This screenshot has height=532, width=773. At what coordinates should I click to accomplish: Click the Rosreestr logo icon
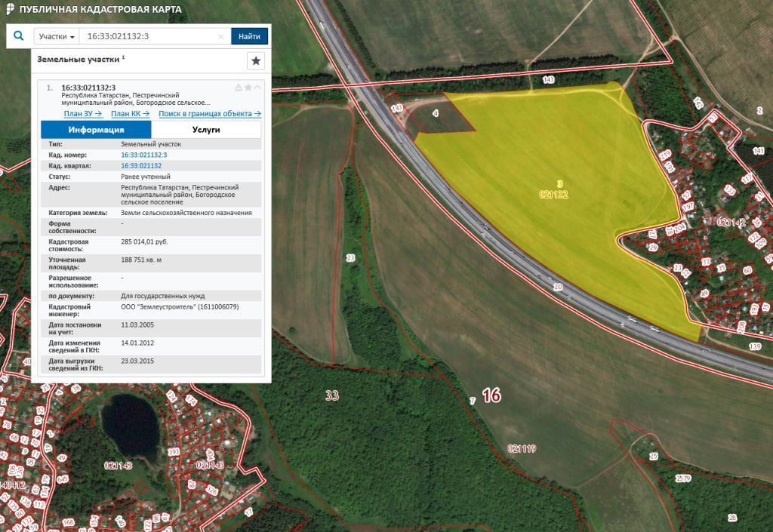coord(9,9)
